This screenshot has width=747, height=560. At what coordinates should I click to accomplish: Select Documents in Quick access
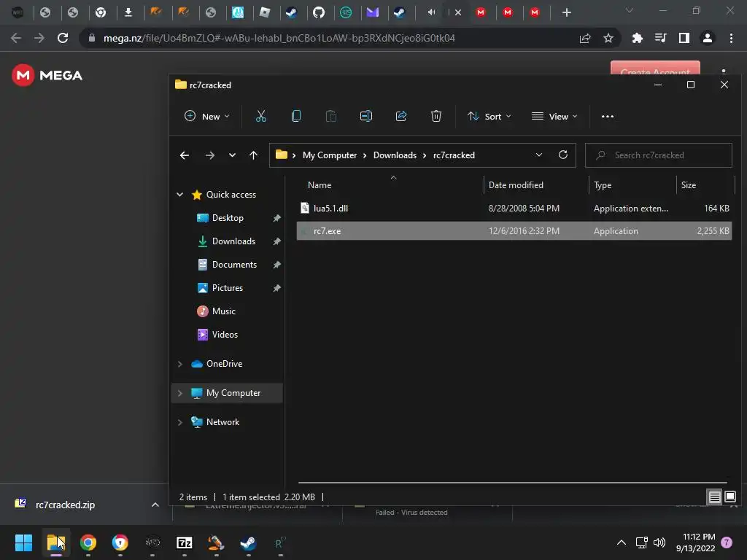click(234, 264)
